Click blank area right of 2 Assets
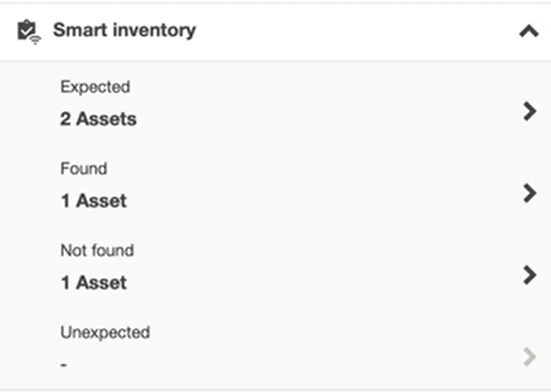This screenshot has height=392, width=551. point(327,119)
